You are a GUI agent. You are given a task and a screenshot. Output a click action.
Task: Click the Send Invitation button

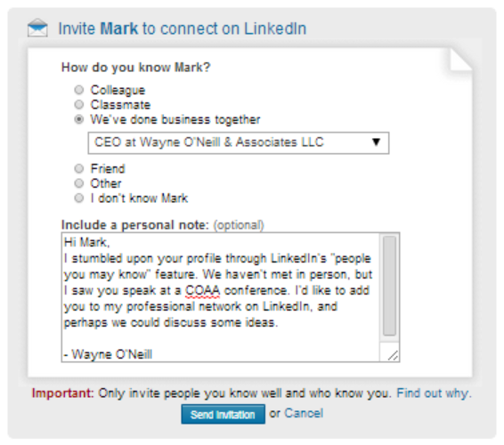click(x=224, y=414)
